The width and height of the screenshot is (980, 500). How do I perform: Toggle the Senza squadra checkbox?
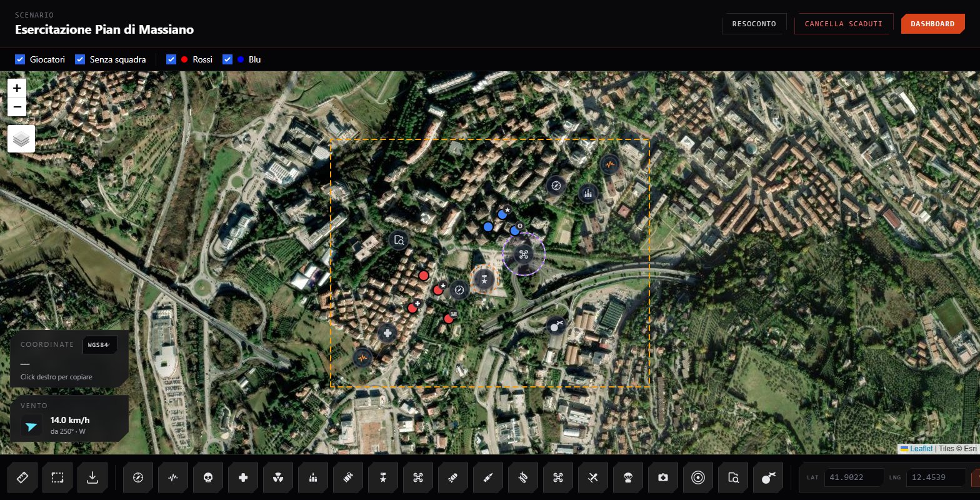(x=80, y=59)
